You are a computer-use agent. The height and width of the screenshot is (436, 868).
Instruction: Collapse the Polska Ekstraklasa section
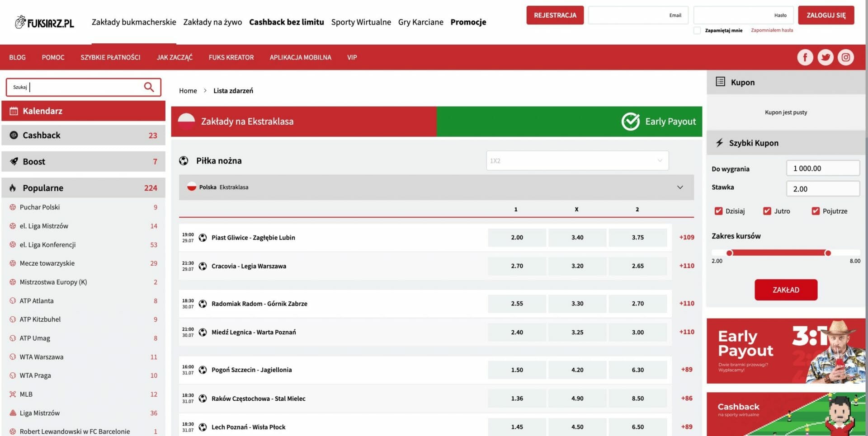680,188
